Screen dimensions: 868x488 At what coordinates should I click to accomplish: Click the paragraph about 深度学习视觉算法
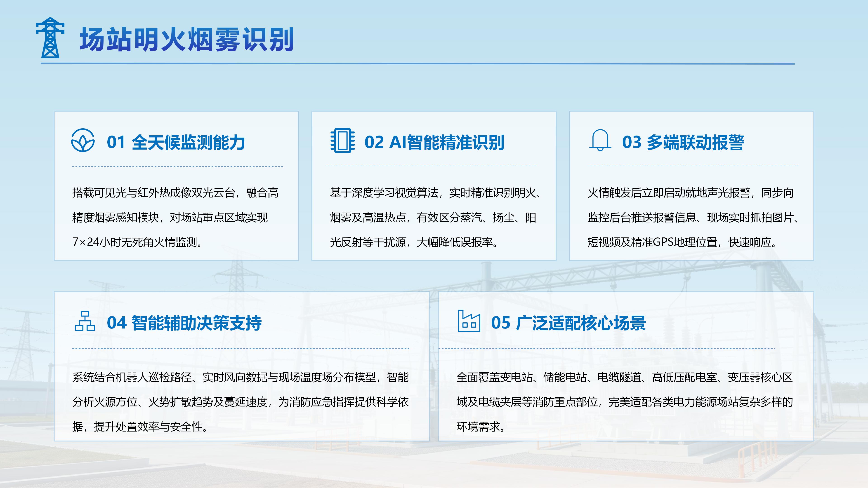(436, 217)
